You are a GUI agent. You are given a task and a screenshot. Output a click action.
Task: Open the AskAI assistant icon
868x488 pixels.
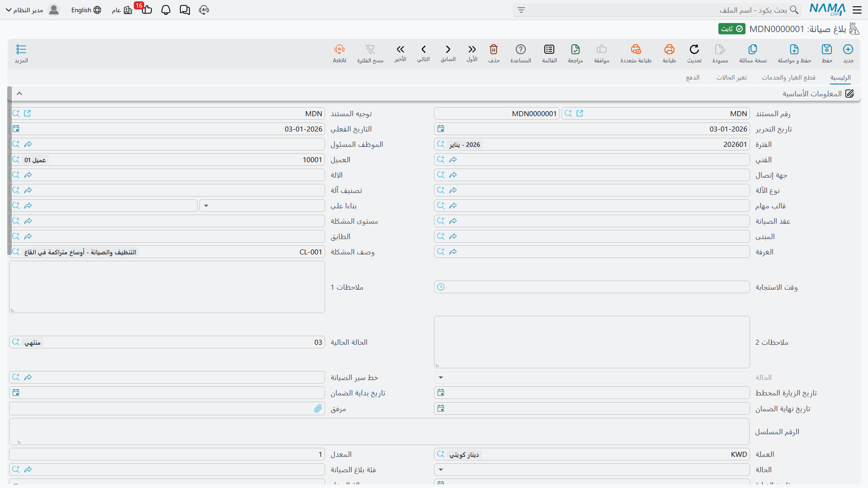(340, 49)
